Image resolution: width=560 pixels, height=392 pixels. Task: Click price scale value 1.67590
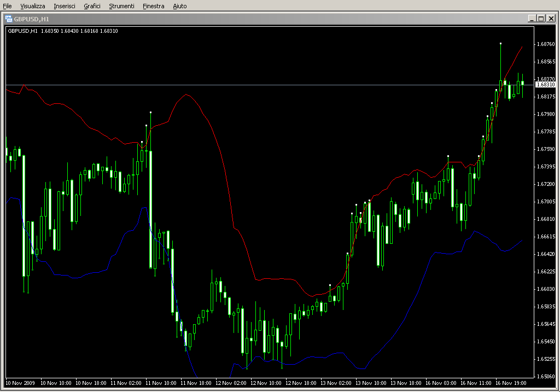point(546,149)
